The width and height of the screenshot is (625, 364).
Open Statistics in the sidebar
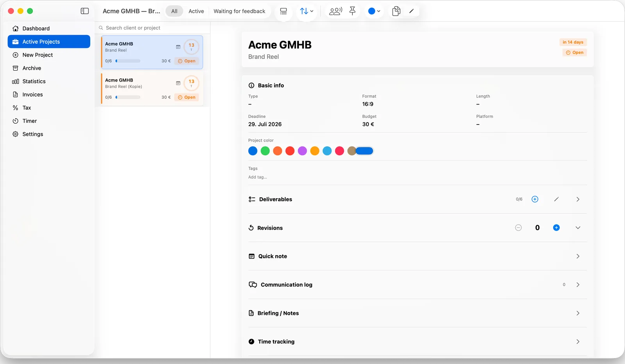click(49, 82)
